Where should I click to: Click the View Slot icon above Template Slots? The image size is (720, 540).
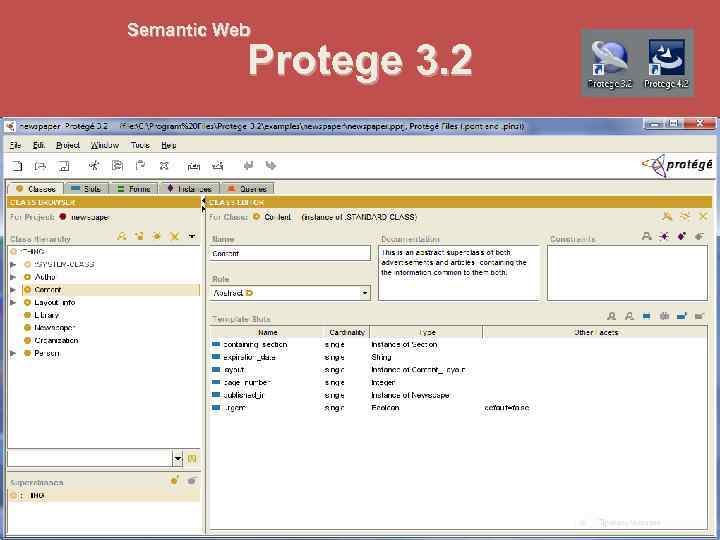click(612, 316)
